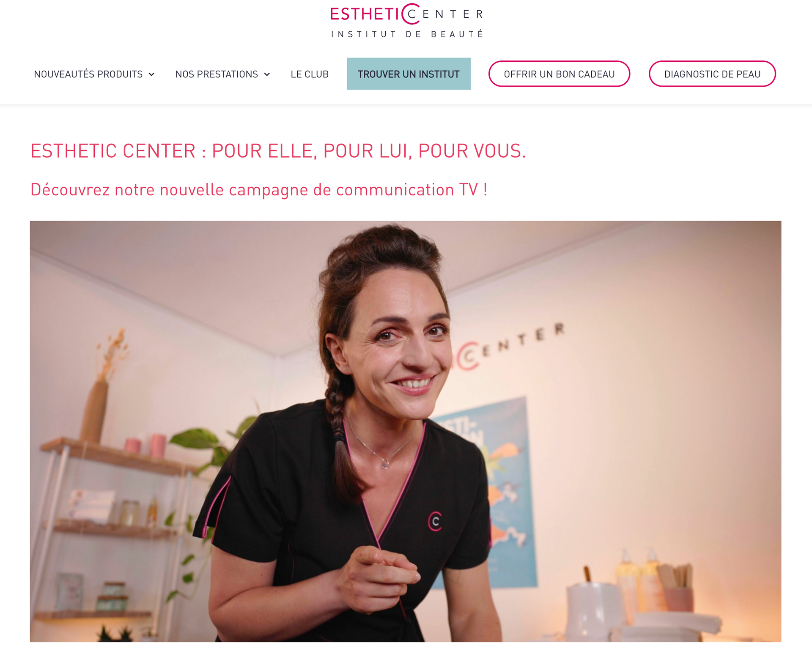Select Offrir un Bon Cadeau button
The image size is (812, 662).
(559, 74)
